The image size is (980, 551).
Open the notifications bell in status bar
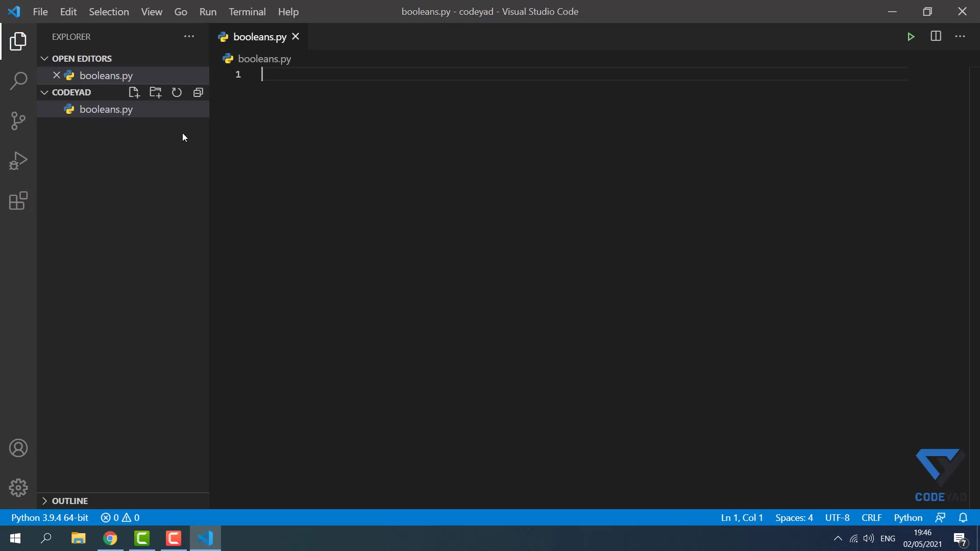click(963, 518)
